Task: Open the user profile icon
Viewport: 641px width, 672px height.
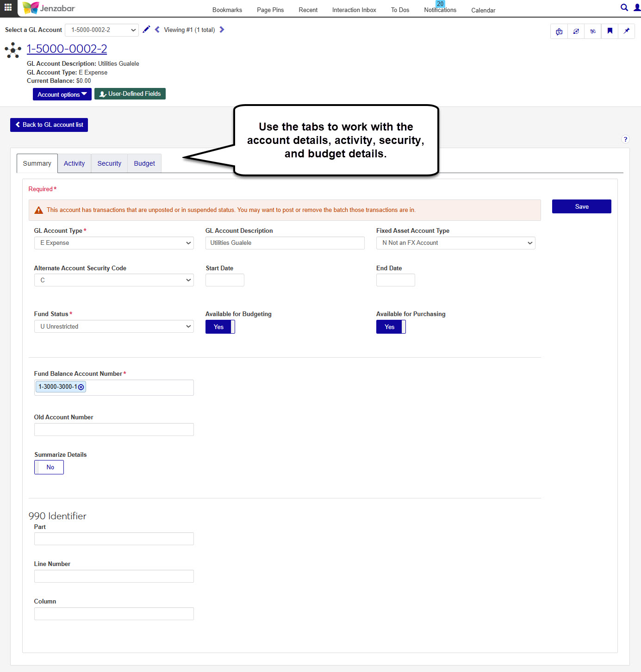Action: click(x=637, y=7)
